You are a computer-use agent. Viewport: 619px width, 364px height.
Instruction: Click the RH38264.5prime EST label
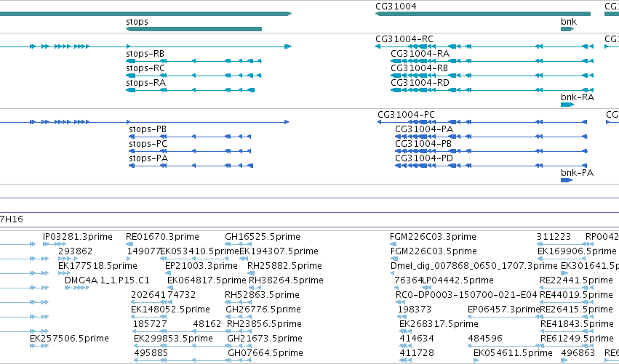(x=286, y=280)
